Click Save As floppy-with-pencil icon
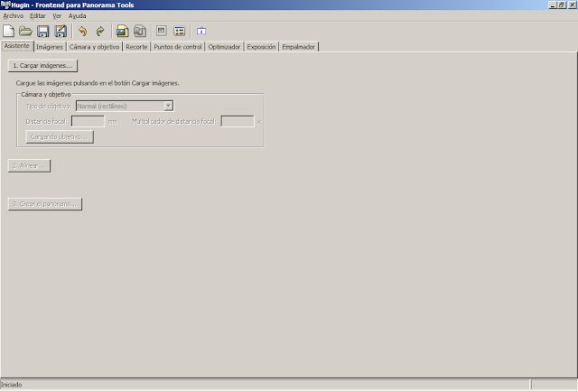The image size is (578, 392). pyautogui.click(x=61, y=31)
